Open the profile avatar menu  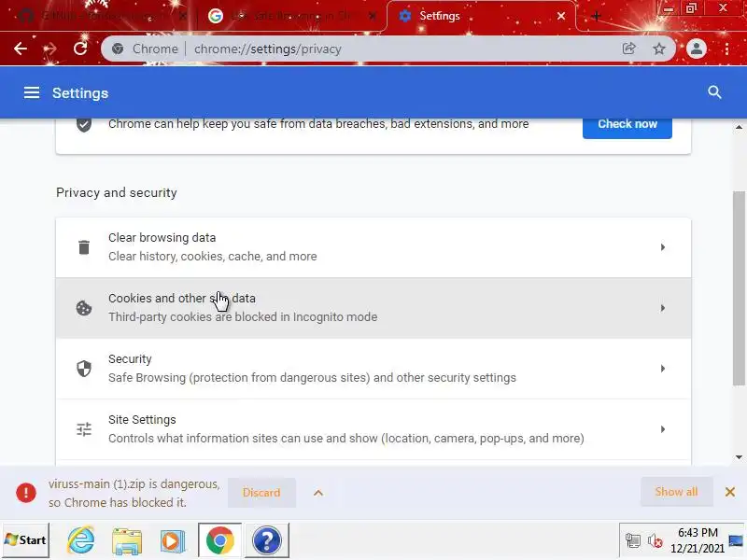click(x=696, y=49)
